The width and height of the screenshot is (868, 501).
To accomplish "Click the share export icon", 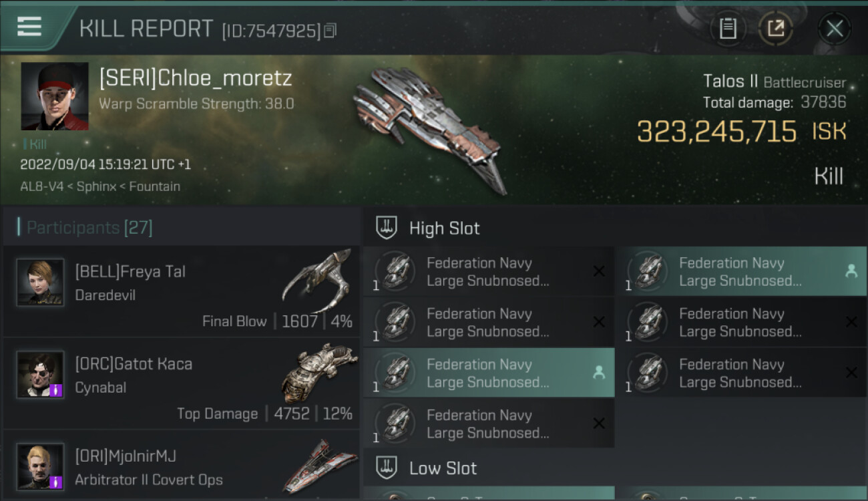I will [776, 28].
